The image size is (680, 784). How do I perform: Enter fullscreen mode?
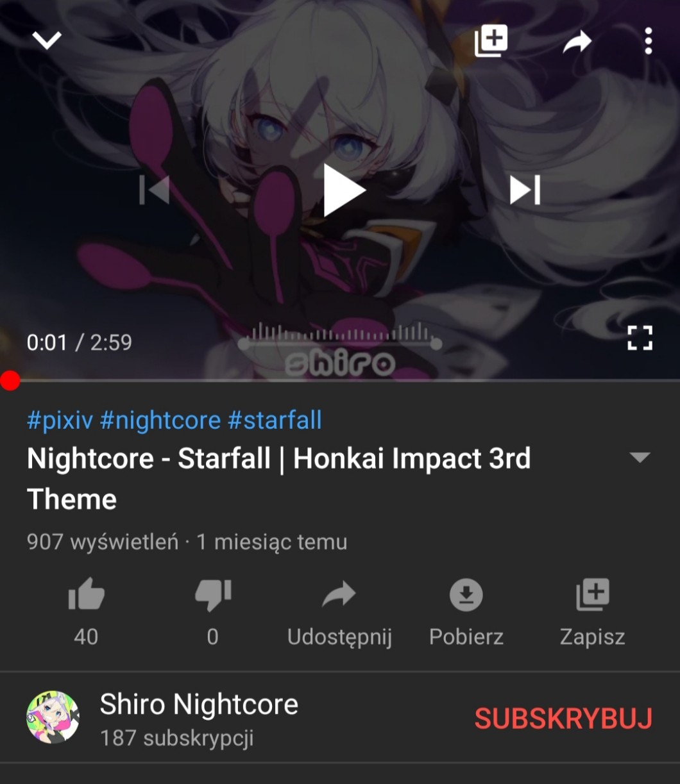(x=640, y=337)
